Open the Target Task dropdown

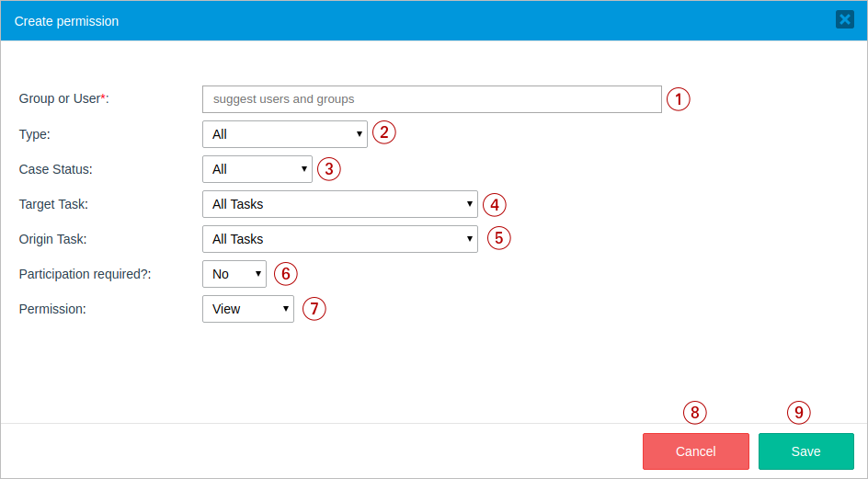click(339, 204)
